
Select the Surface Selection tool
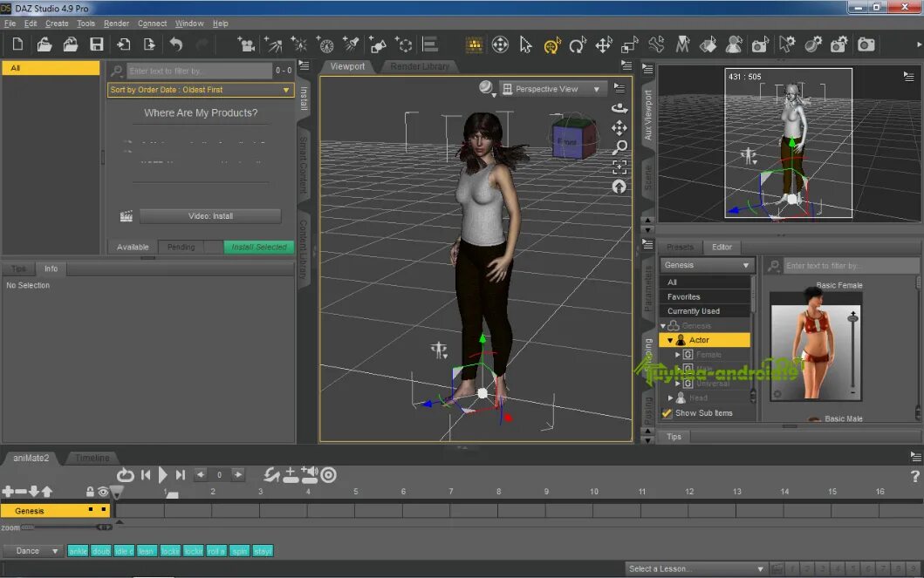pos(708,44)
